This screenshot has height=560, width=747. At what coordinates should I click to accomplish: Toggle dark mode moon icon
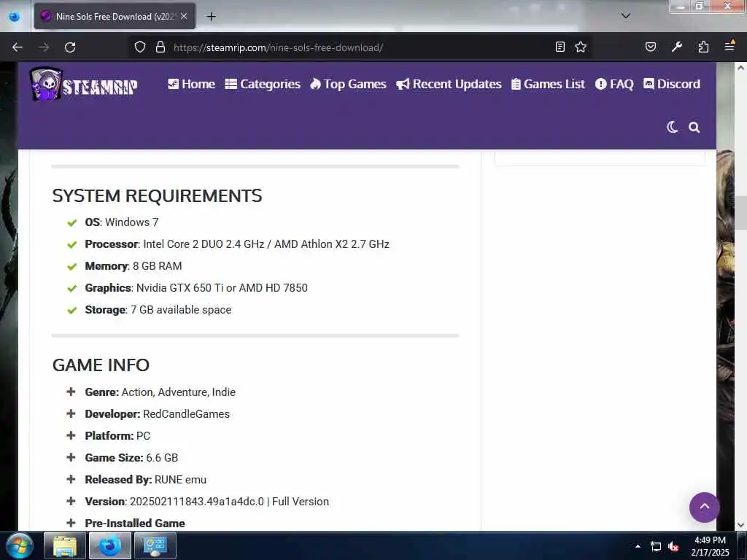(672, 127)
